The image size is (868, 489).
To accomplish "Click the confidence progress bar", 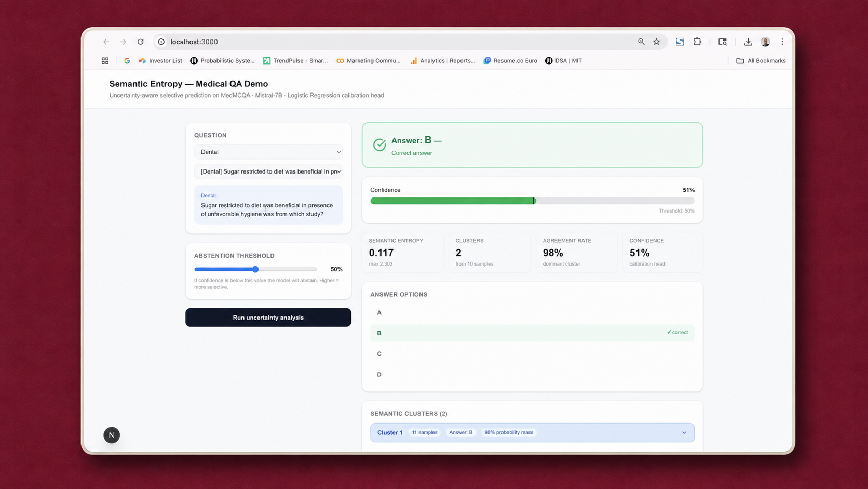I will click(x=532, y=201).
